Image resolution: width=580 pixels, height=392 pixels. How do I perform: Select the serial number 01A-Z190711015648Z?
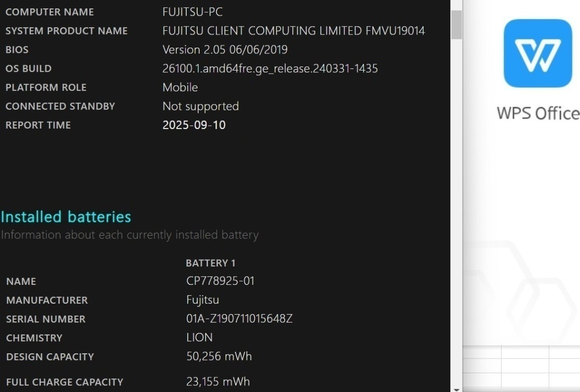coord(240,319)
